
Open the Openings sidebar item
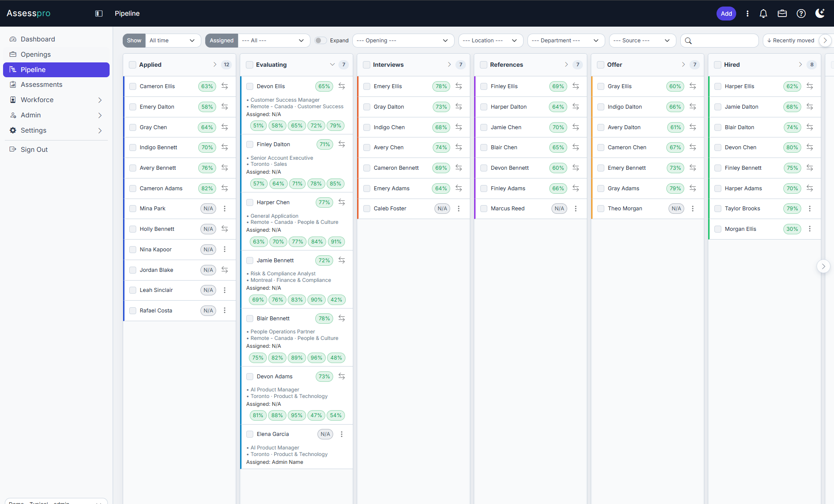tap(56, 55)
